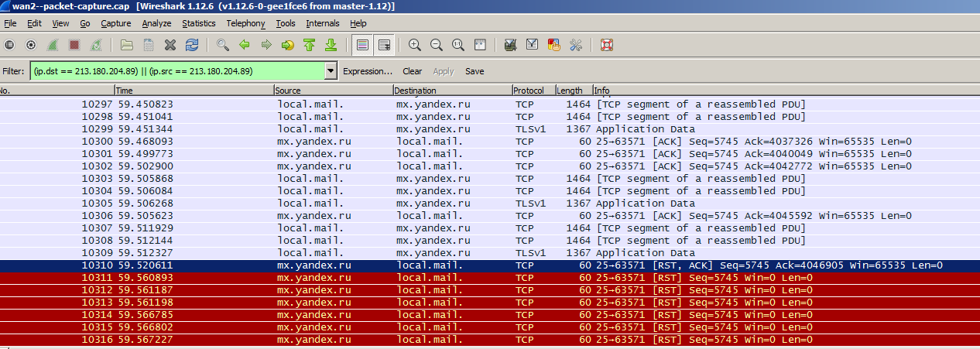The width and height of the screenshot is (980, 349).
Task: Click the Apply filter button
Action: pyautogui.click(x=444, y=71)
